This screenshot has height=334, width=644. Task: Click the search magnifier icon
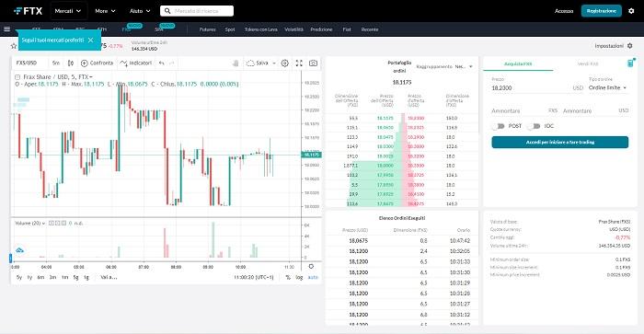[x=167, y=11]
